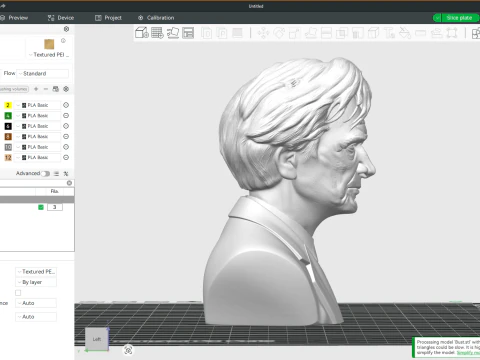Click the objects list gear icon

69,183
